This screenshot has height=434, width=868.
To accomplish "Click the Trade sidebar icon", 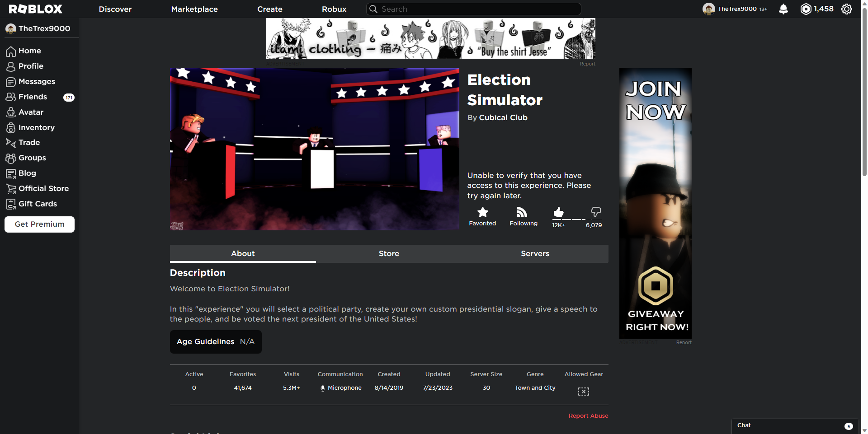I will point(11,143).
